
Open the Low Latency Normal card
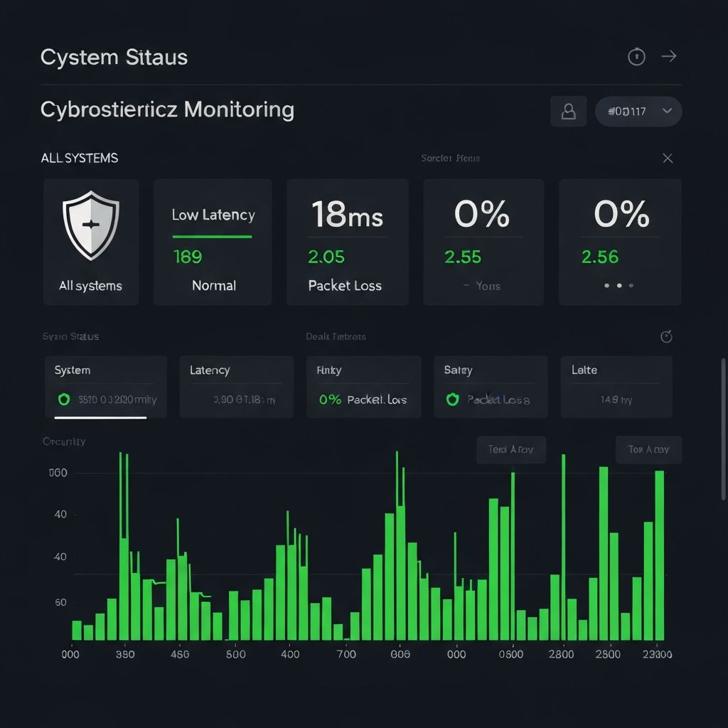[213, 242]
